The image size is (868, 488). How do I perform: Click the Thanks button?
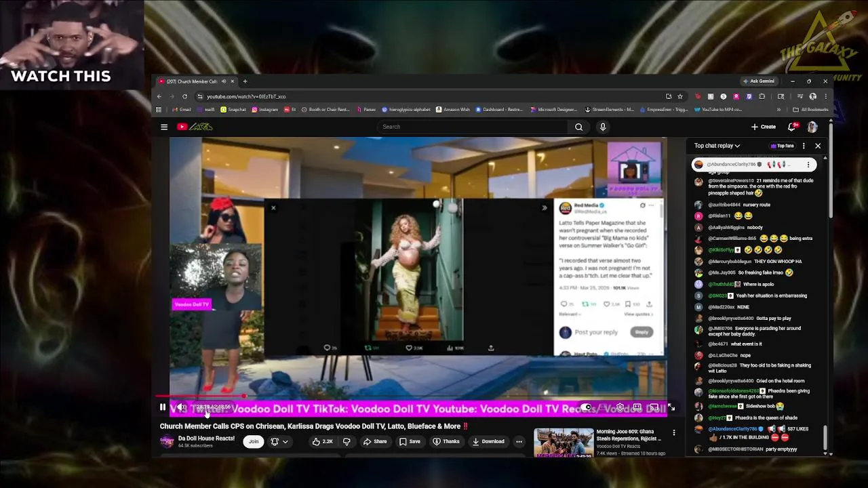(447, 441)
